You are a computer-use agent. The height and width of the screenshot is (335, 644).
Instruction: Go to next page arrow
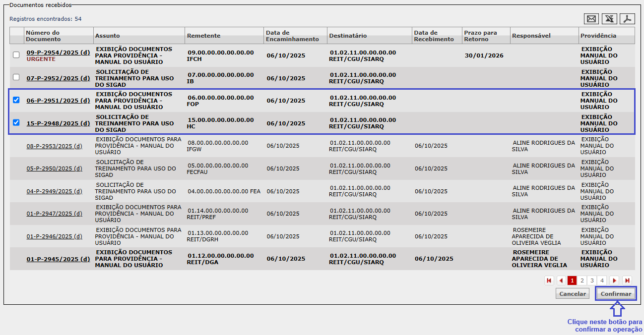pos(614,280)
